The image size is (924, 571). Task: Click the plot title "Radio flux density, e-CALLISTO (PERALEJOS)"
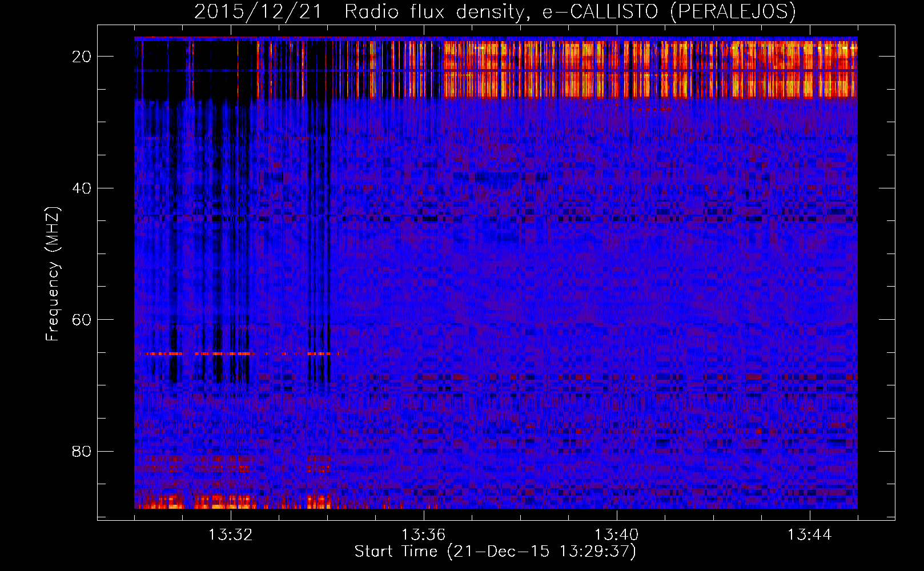570,11
